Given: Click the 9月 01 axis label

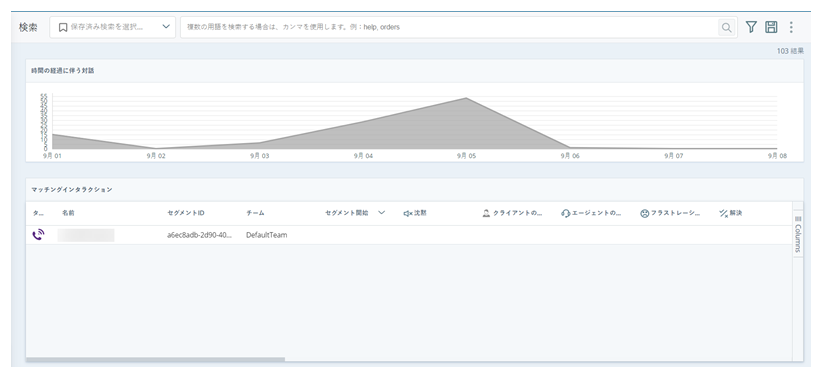Looking at the screenshot, I should coord(52,156).
